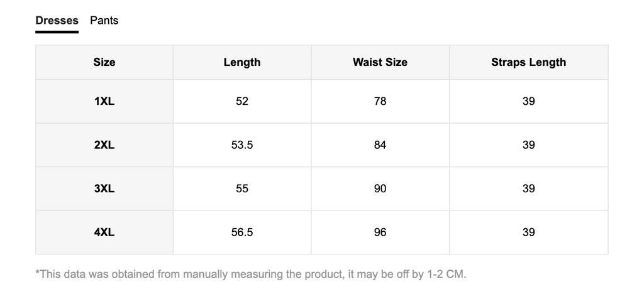Viewport: 644px width, 289px height.
Task: Click the 3XL length value 55
Action: (242, 189)
